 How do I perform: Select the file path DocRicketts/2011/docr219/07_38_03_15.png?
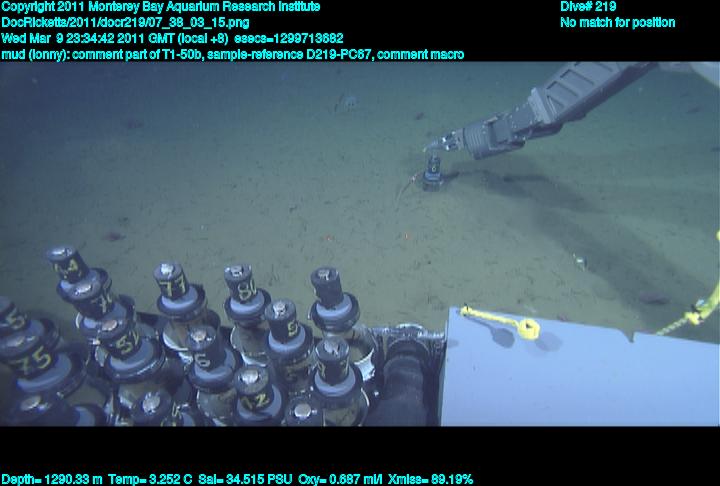125,23
